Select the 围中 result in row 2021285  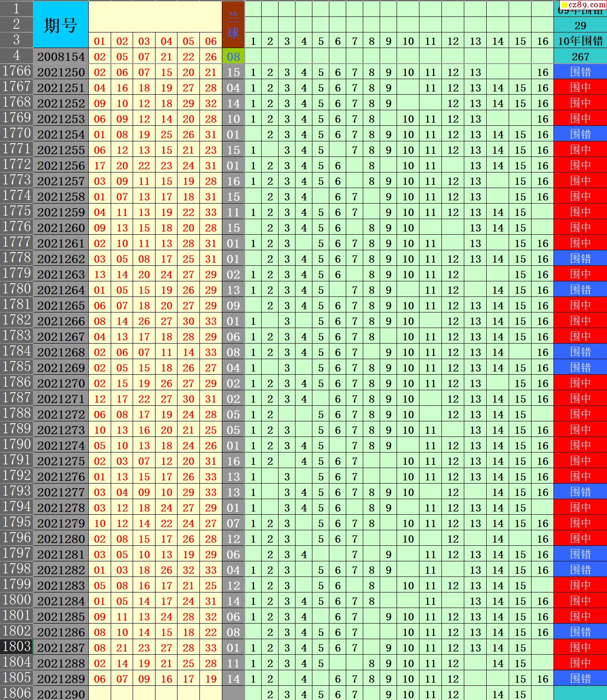pyautogui.click(x=580, y=616)
